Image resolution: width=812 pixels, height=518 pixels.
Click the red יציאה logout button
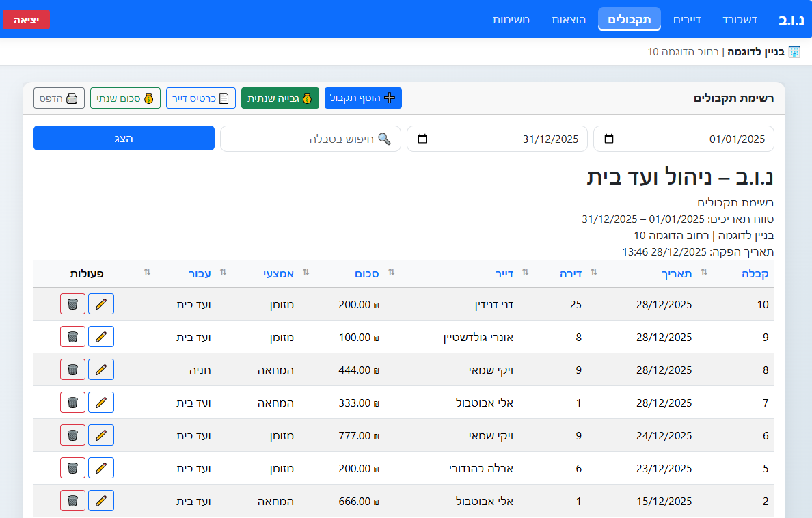point(26,19)
